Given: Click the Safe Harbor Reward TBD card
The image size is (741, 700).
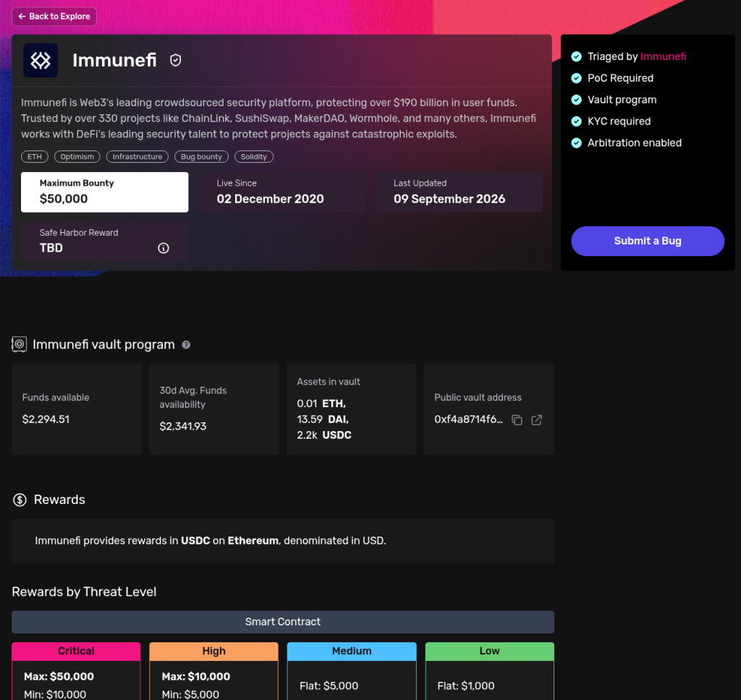Looking at the screenshot, I should coord(104,242).
